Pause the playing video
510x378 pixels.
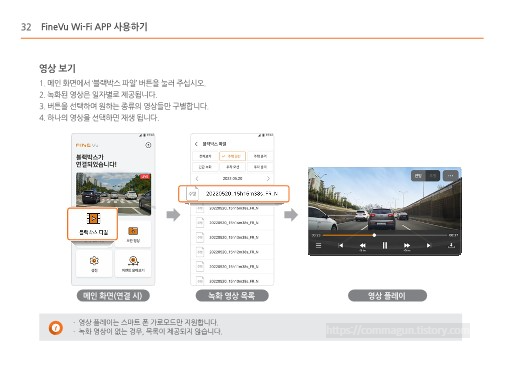385,246
